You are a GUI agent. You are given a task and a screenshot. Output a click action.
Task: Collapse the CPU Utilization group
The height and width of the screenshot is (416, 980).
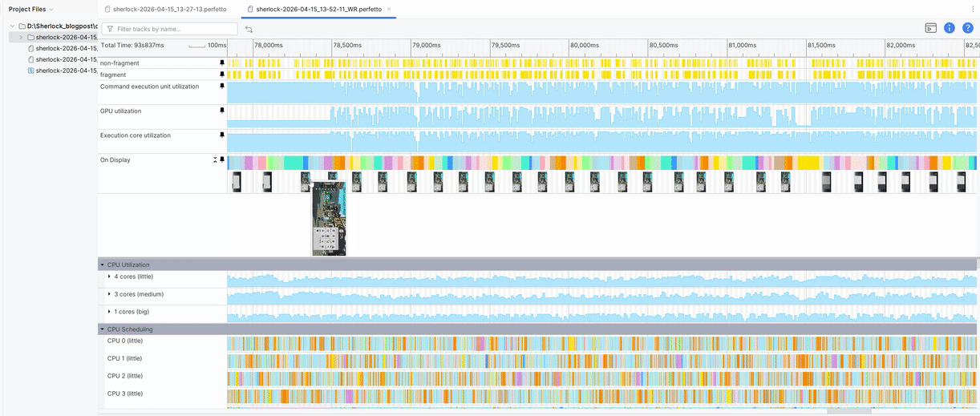102,265
